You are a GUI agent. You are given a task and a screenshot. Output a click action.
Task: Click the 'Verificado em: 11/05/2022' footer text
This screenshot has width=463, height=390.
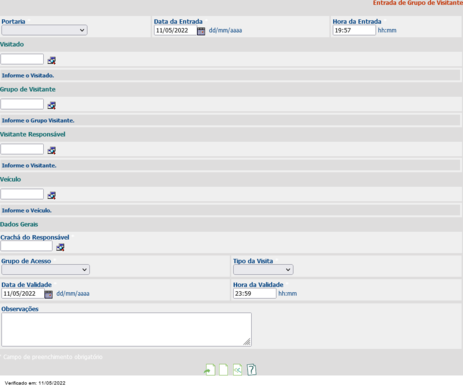point(35,383)
